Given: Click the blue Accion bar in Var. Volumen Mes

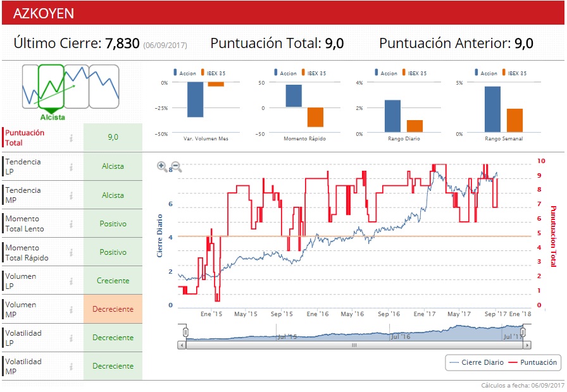Looking at the screenshot, I should (196, 100).
